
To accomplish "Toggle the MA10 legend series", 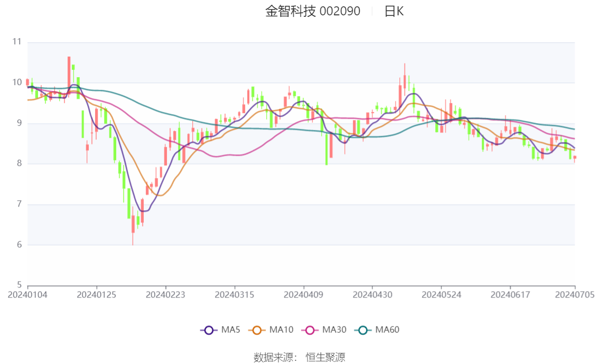I will (x=271, y=330).
